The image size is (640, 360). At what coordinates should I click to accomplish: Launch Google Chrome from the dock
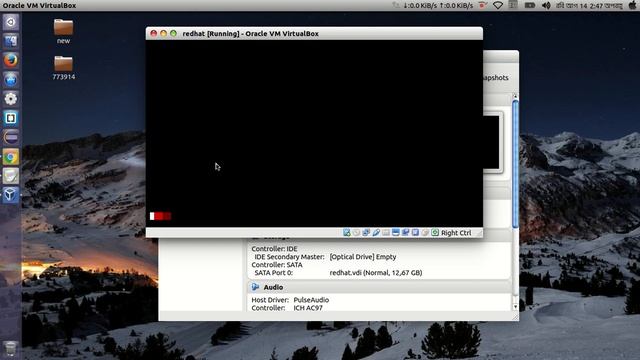pos(11,157)
